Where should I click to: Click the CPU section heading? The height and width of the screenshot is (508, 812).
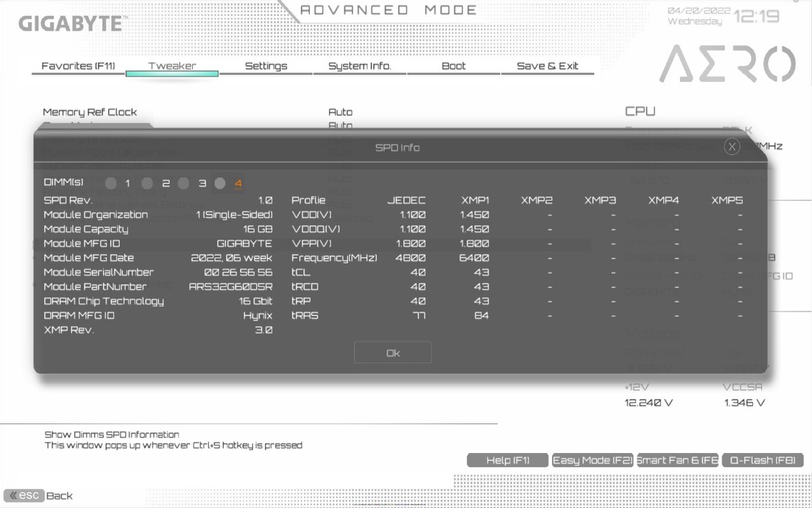click(x=640, y=111)
